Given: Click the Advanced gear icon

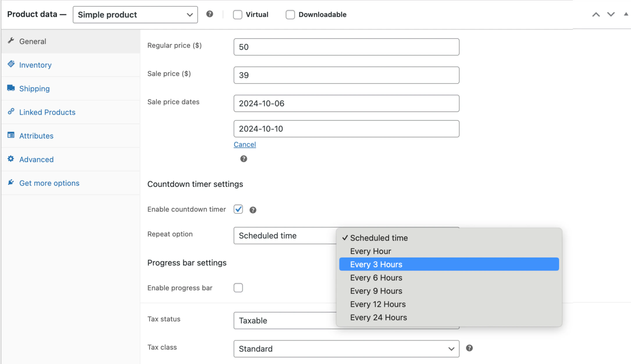Looking at the screenshot, I should pos(11,159).
